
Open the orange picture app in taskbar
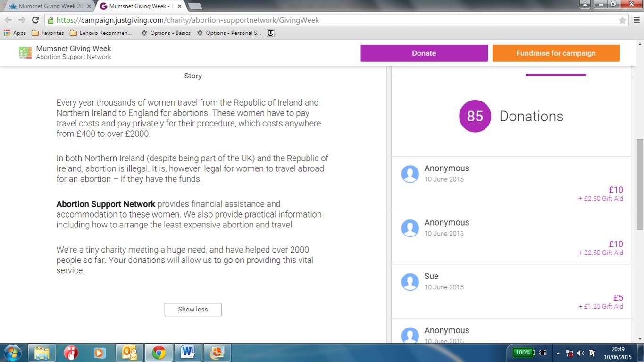pos(217,353)
